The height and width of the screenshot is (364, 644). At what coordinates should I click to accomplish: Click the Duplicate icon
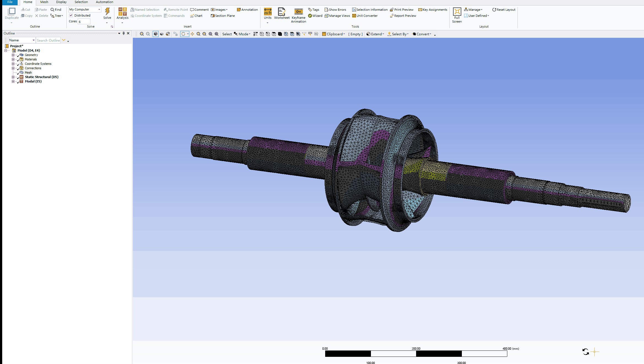[x=12, y=12]
